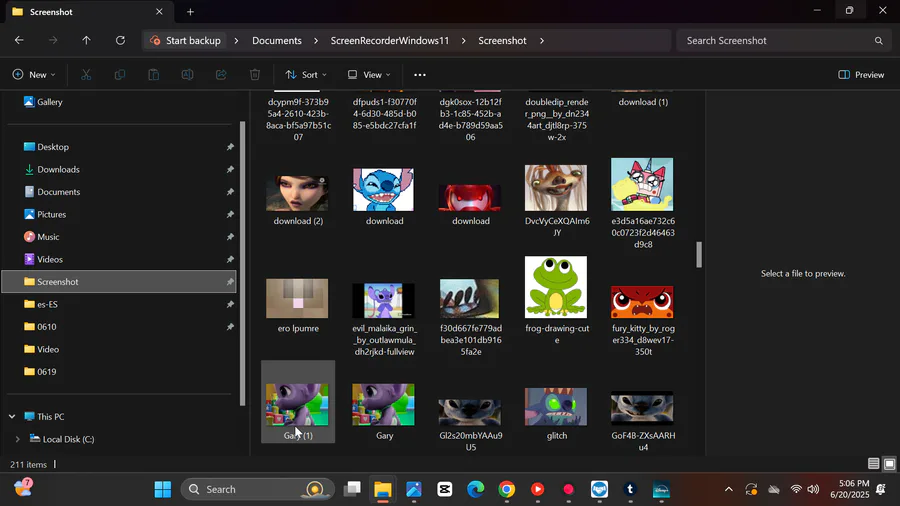This screenshot has width=900, height=506.
Task: Open the See more three-dot menu
Action: click(x=420, y=75)
